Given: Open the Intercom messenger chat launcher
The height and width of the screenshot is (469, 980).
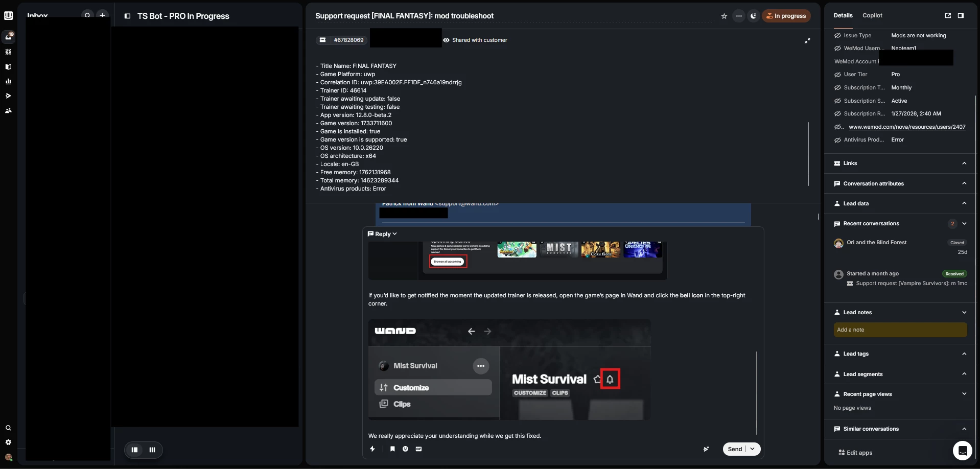Looking at the screenshot, I should pyautogui.click(x=963, y=451).
